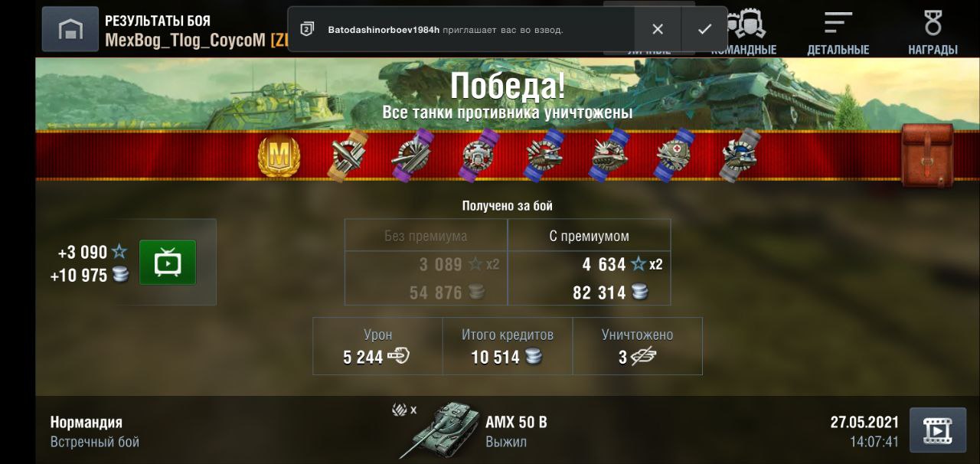980x464 pixels.
Task: Select the purple-ribbon gun medal
Action: coord(412,155)
